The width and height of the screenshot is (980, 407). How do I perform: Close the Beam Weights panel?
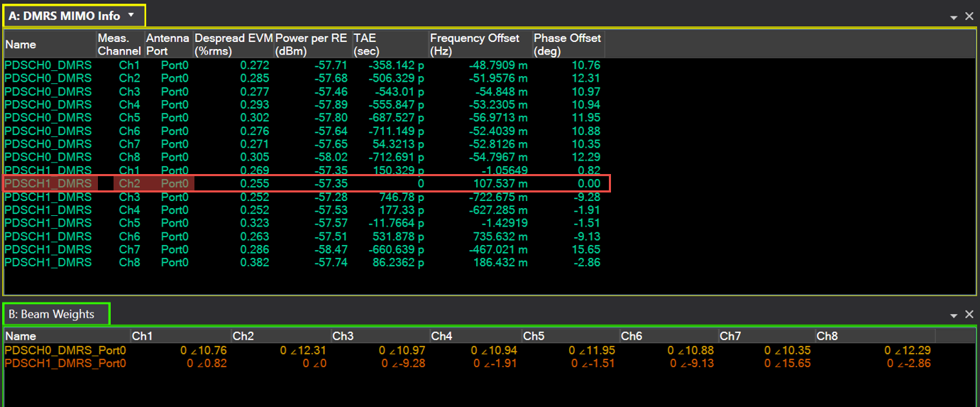(969, 315)
